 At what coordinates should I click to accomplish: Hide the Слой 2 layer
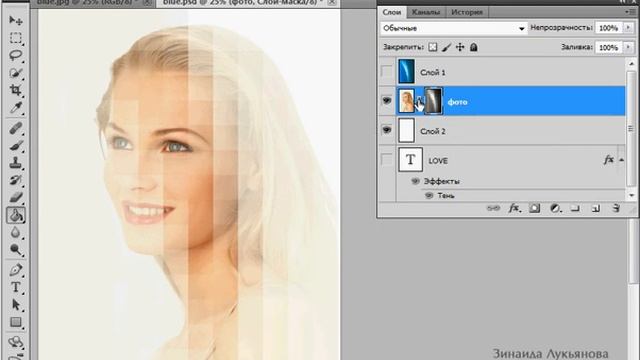pos(387,130)
